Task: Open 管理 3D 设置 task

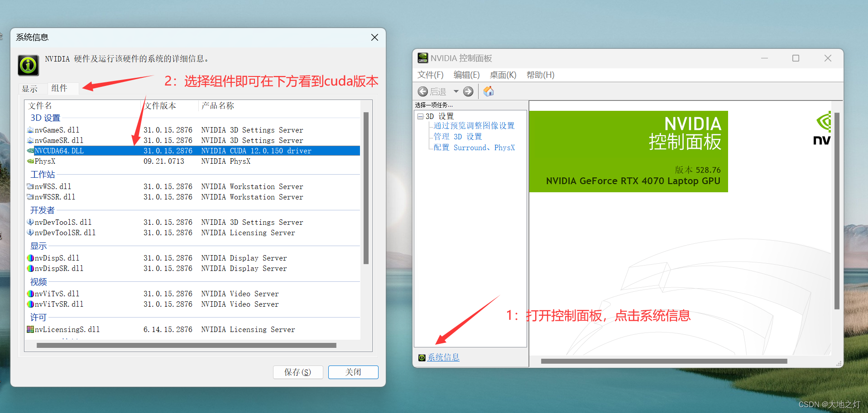Action: [458, 137]
